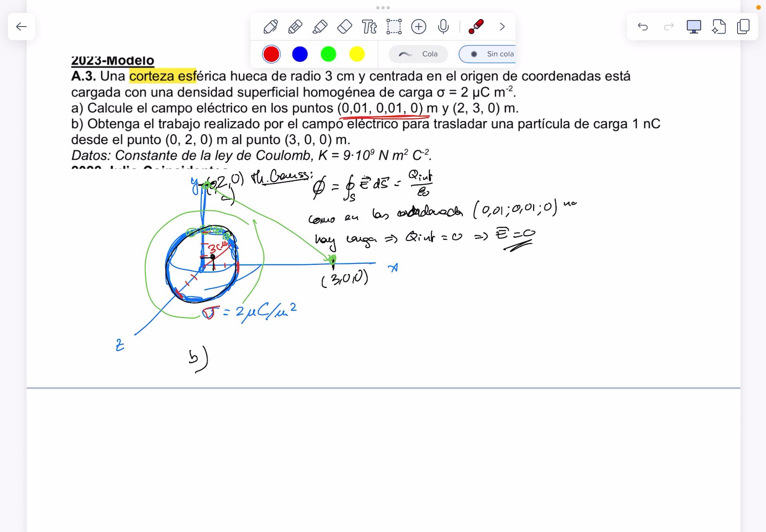766x532 pixels.
Task: Choose the dashed rectangle selection tool
Action: 394,27
